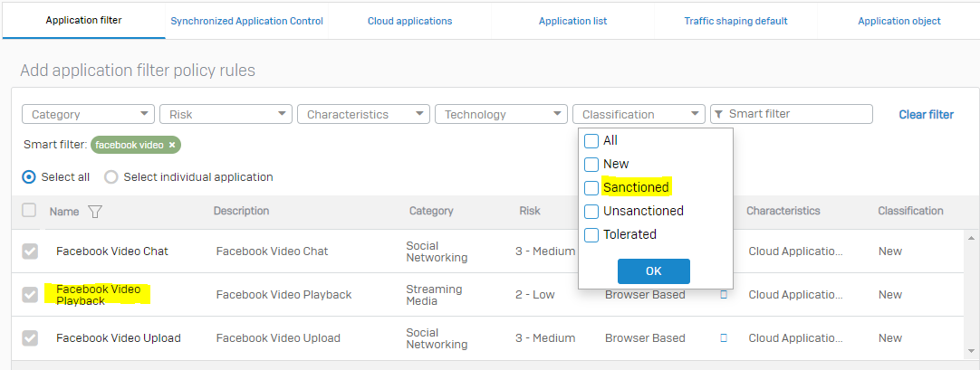Click Streaming Media category cell
The height and width of the screenshot is (370, 980).
coord(435,295)
